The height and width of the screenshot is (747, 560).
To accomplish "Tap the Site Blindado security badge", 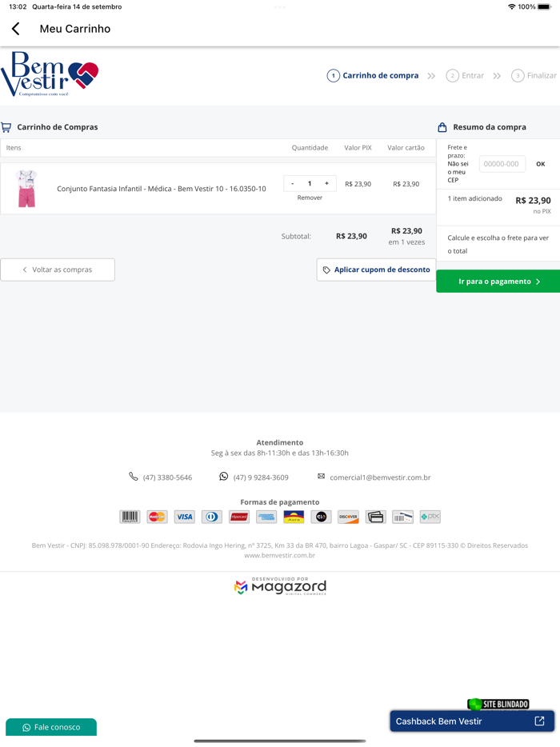I will [498, 704].
